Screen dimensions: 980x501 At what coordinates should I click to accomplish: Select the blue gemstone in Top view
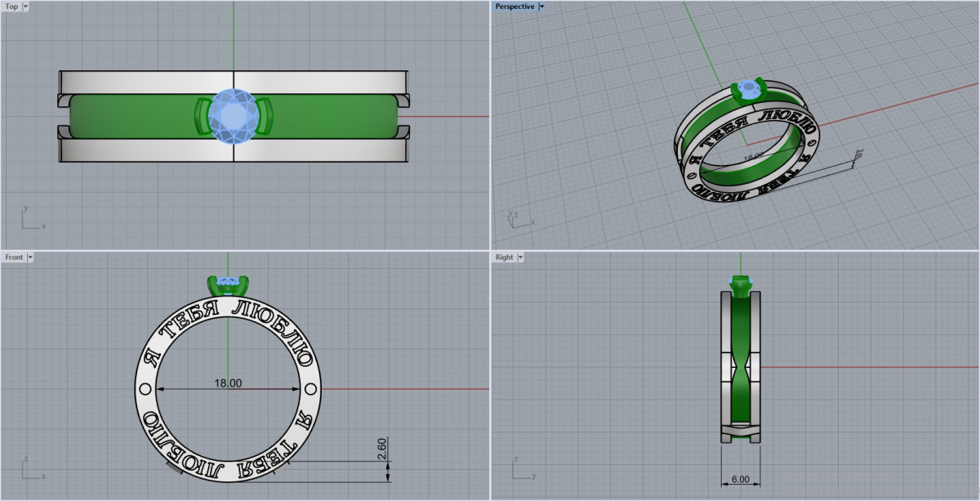234,116
